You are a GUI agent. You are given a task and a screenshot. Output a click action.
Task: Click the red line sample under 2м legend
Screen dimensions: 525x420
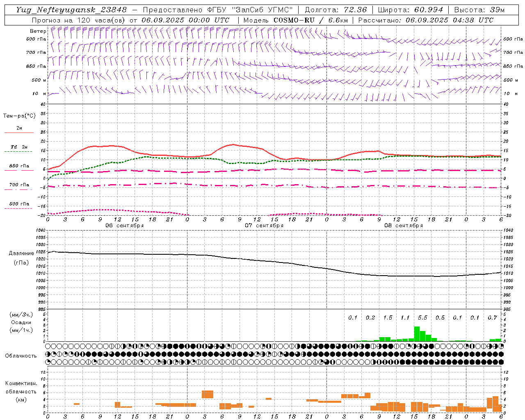tap(19, 133)
